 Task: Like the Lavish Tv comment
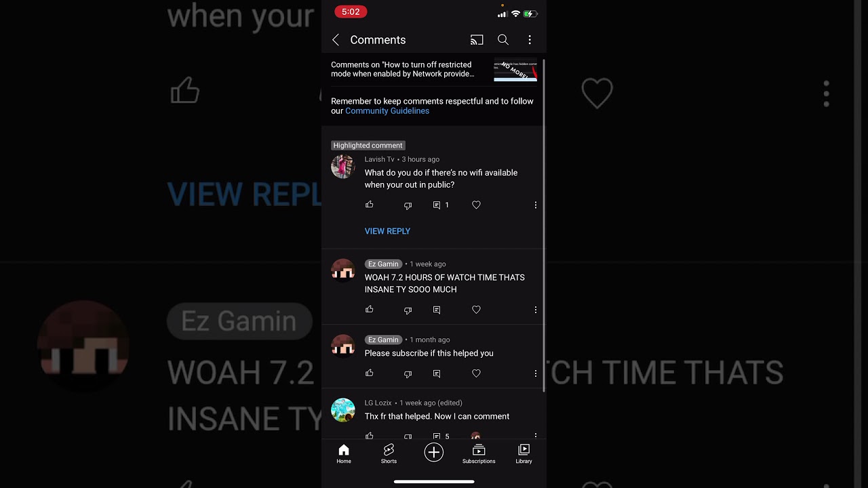370,205
